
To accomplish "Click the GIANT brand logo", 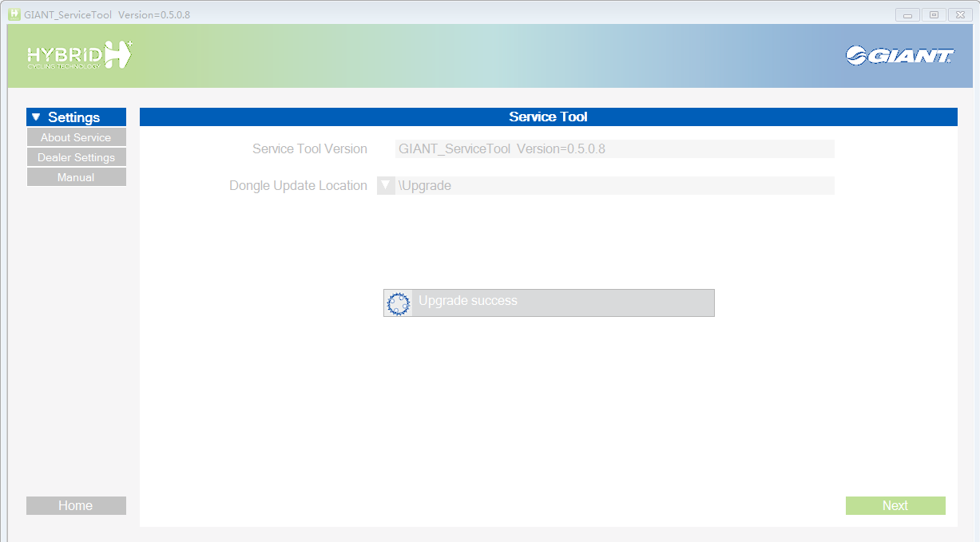I will coord(900,55).
